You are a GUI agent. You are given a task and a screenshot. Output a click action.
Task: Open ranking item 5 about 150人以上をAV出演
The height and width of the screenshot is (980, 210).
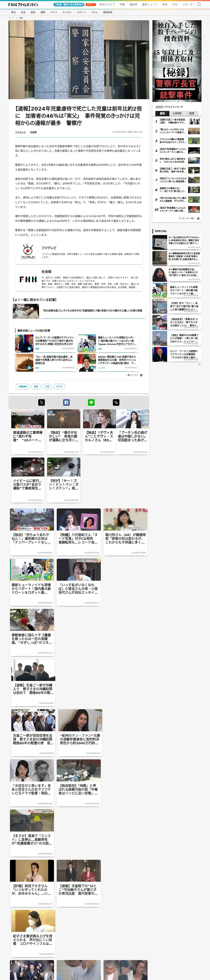click(177, 161)
